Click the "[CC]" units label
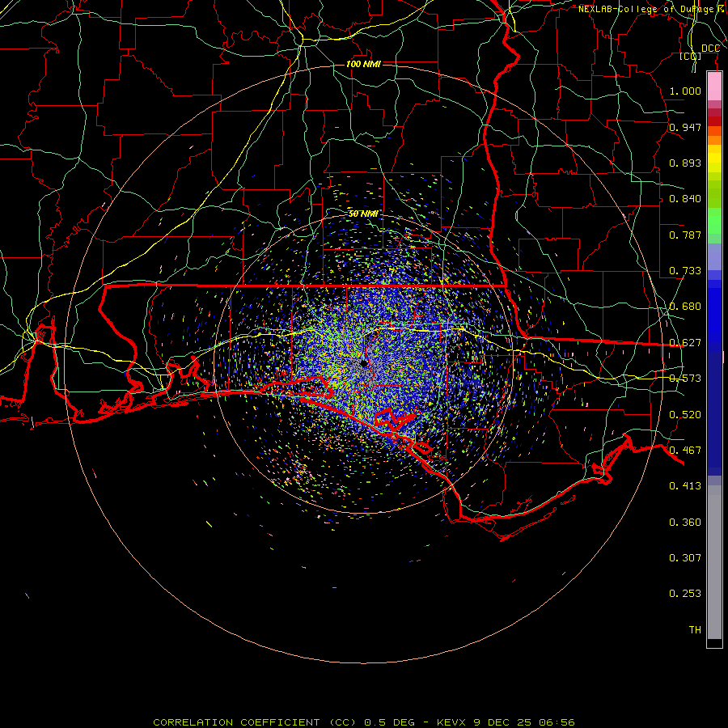 pos(691,56)
